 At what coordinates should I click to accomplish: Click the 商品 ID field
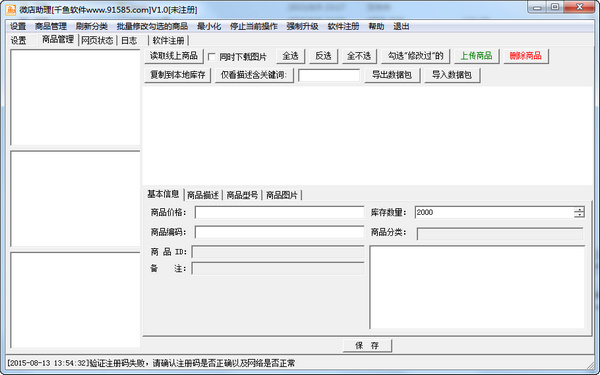tap(278, 252)
